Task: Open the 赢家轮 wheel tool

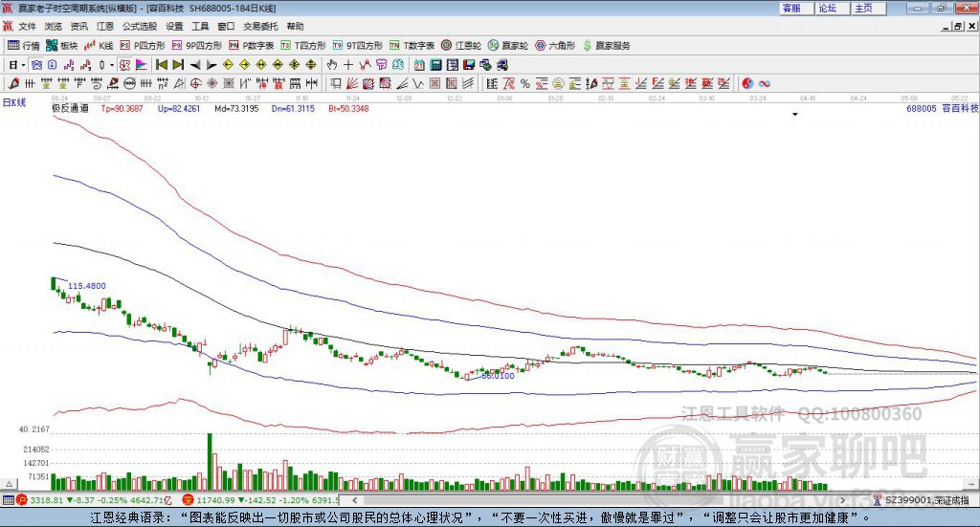Action: [x=508, y=46]
